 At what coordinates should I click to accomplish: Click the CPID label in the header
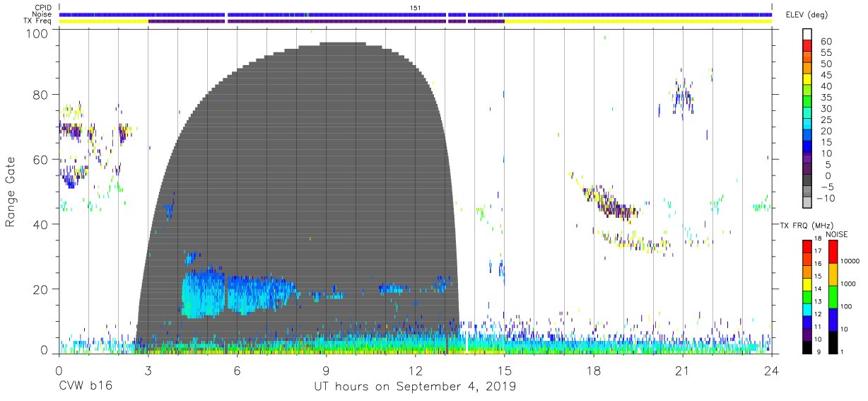(42, 7)
